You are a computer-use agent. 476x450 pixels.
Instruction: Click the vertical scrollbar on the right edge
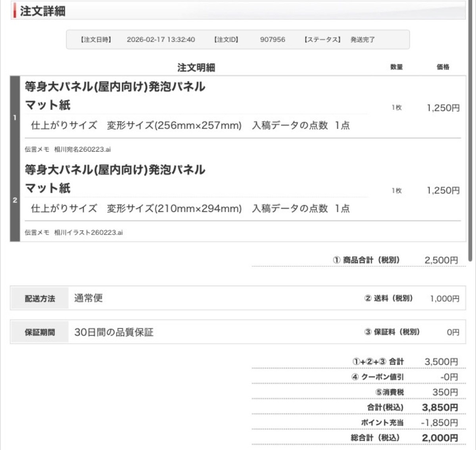click(470, 131)
